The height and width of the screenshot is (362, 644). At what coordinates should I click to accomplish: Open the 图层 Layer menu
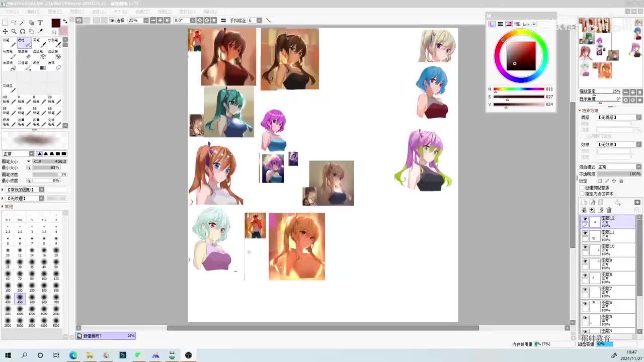pyautogui.click(x=77, y=12)
